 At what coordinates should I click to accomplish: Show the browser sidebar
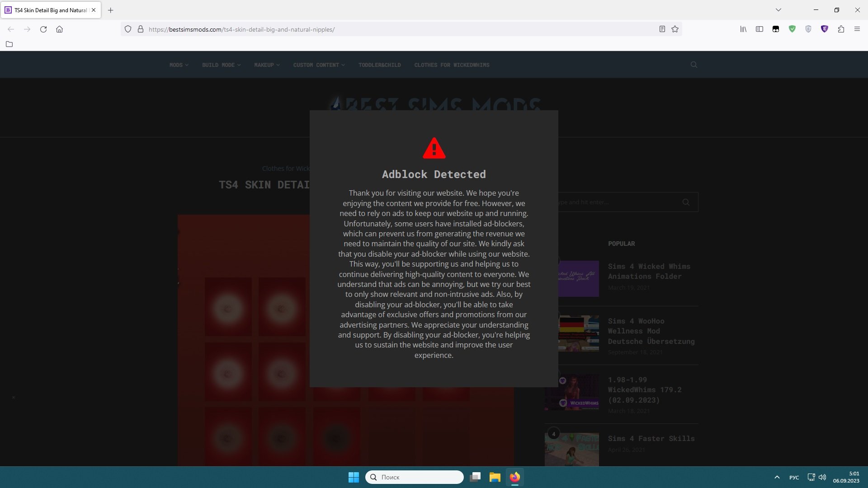pyautogui.click(x=759, y=29)
